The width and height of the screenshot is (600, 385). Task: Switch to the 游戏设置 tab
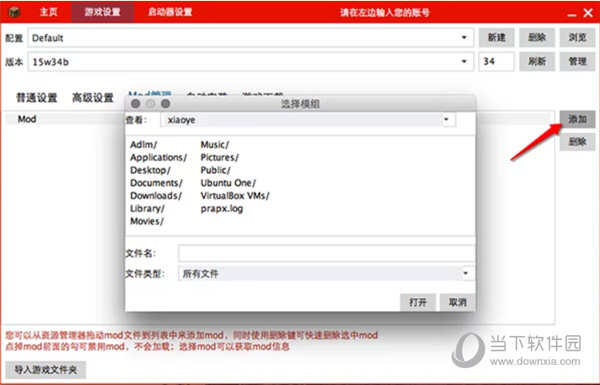[103, 12]
